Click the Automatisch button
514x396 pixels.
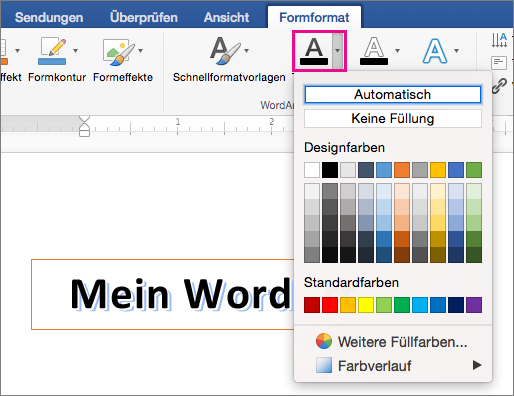click(393, 94)
